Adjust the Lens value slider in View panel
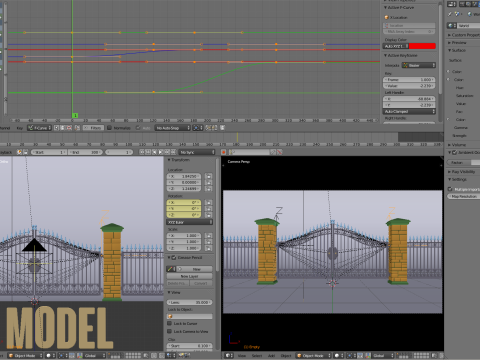The width and height of the screenshot is (480, 360). 189,303
